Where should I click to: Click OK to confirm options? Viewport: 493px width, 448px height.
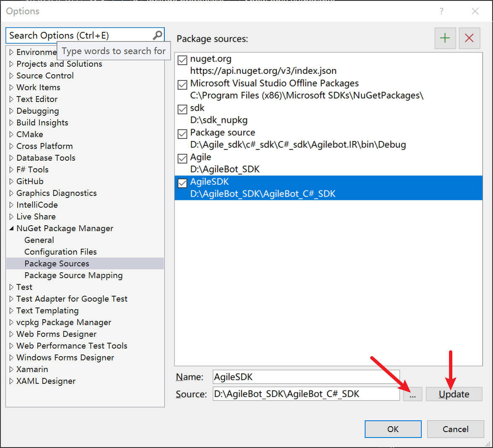393,429
